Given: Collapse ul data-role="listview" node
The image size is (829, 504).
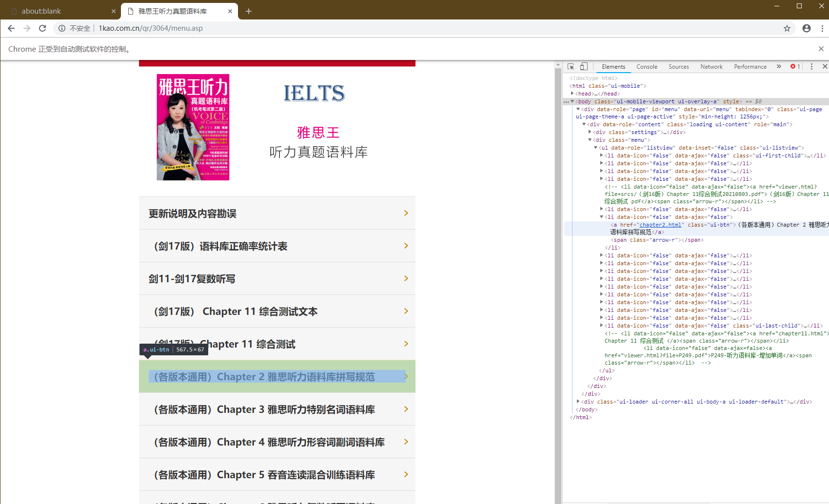Looking at the screenshot, I should click(596, 148).
